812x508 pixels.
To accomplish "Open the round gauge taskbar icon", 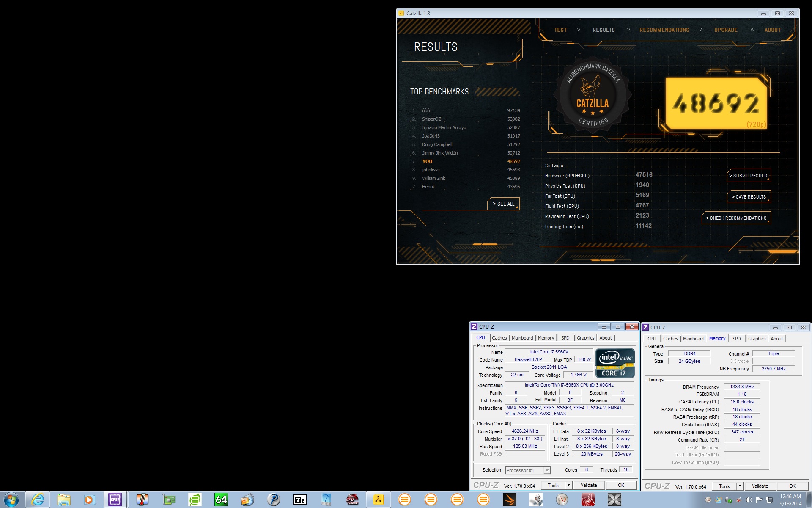I will click(x=562, y=500).
